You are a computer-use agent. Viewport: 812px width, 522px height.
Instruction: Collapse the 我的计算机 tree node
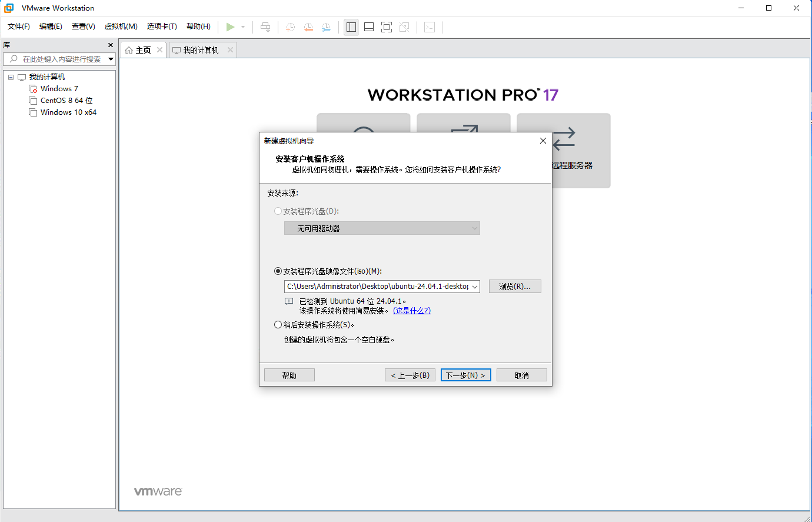point(11,77)
